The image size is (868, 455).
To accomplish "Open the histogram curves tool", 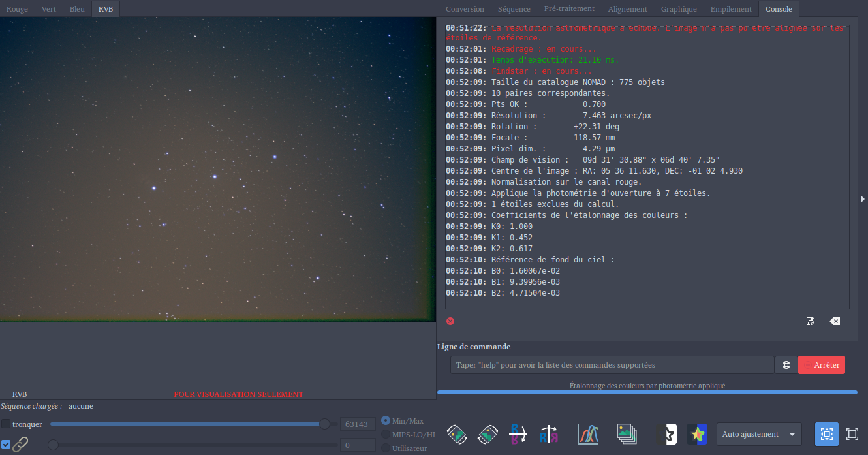I will tap(588, 434).
